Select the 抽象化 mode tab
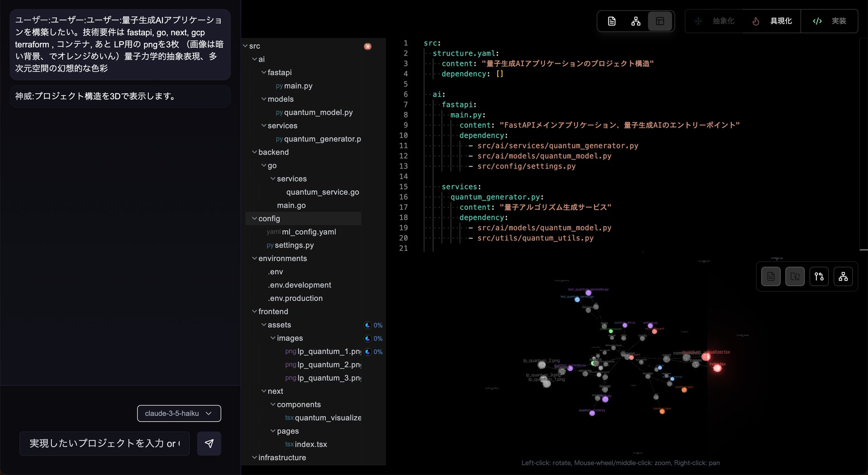Viewport: 868px width, 475px height. (x=714, y=21)
